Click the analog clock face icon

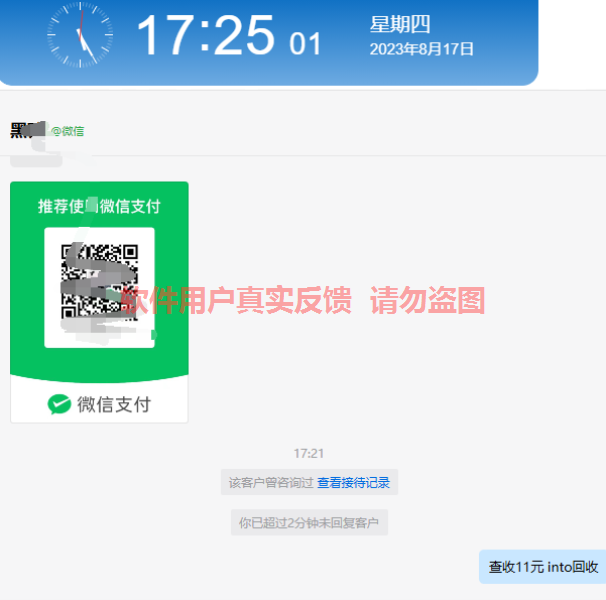coord(80,35)
